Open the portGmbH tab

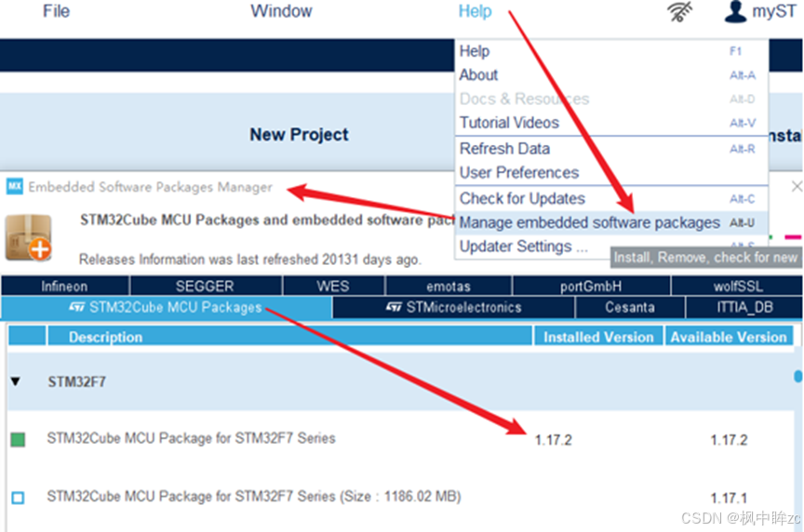tap(591, 286)
